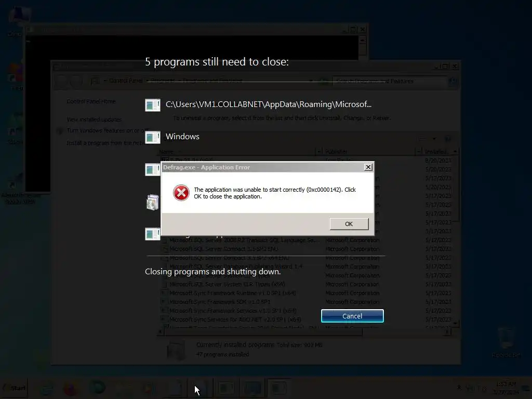This screenshot has width=532, height=399.
Task: Click the icon beside the C:\Users\VM1.COLLABNET entry
Action: (152, 105)
